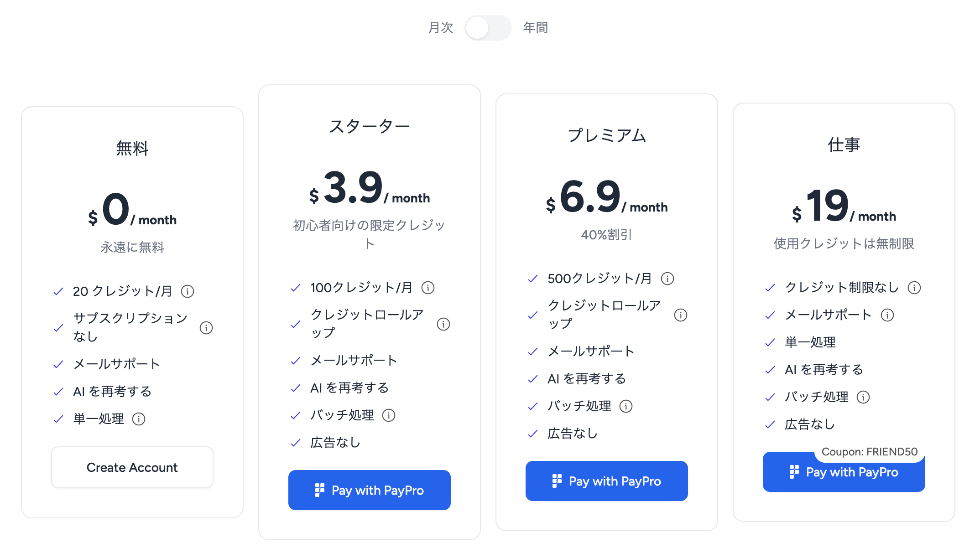
Task: Open info icon for 単一処理 in free plan
Action: click(139, 419)
